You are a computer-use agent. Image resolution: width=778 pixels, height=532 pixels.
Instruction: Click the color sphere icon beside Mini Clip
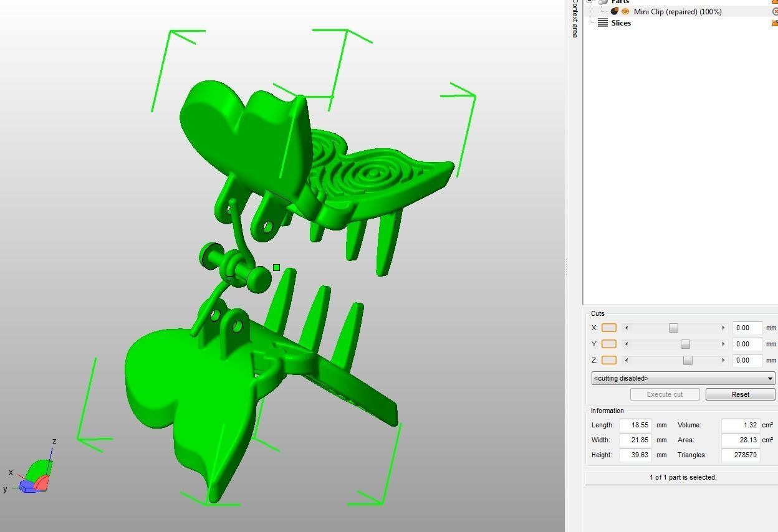[615, 11]
